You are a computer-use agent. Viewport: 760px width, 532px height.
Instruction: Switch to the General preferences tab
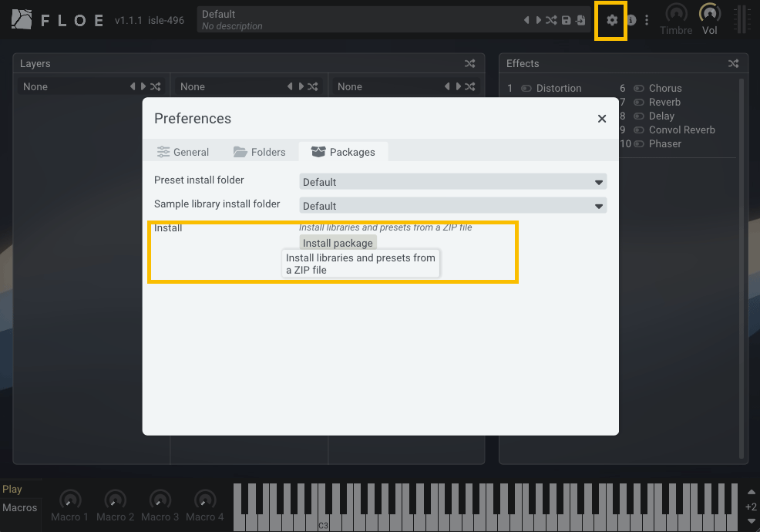183,152
